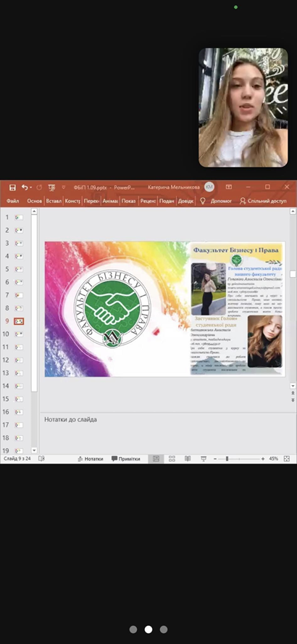
Task: Click the Redo icon in quick access
Action: pyautogui.click(x=39, y=187)
